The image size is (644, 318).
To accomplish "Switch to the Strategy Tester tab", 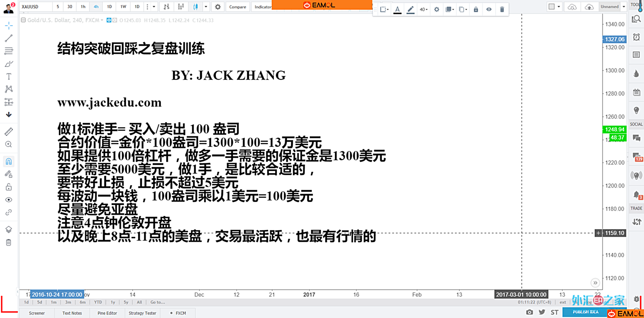I will 142,313.
